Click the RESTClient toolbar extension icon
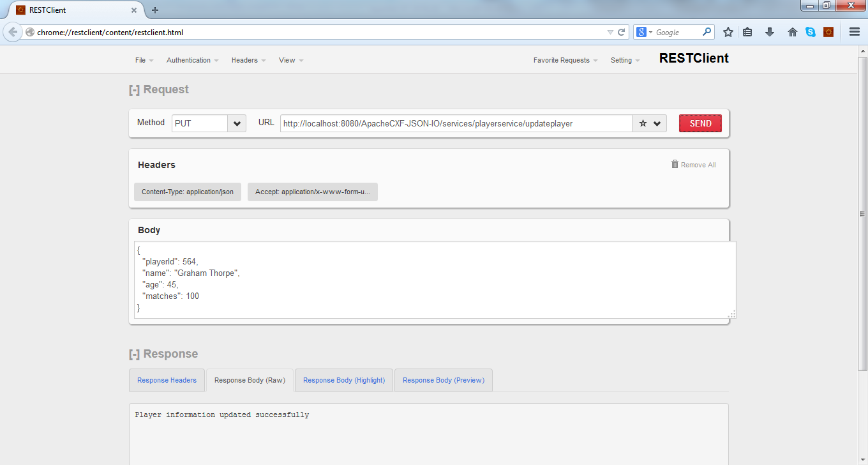The height and width of the screenshot is (465, 868). pyautogui.click(x=828, y=32)
